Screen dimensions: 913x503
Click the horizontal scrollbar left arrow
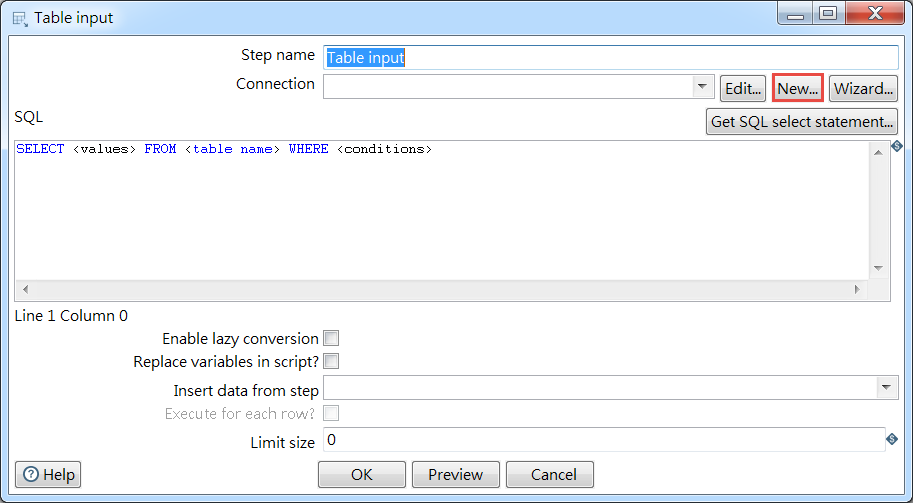[x=25, y=289]
